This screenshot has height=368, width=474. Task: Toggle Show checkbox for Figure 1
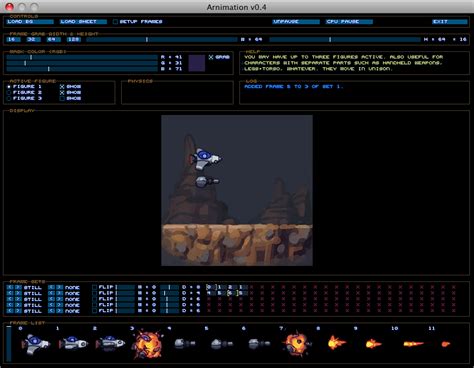[x=62, y=87]
